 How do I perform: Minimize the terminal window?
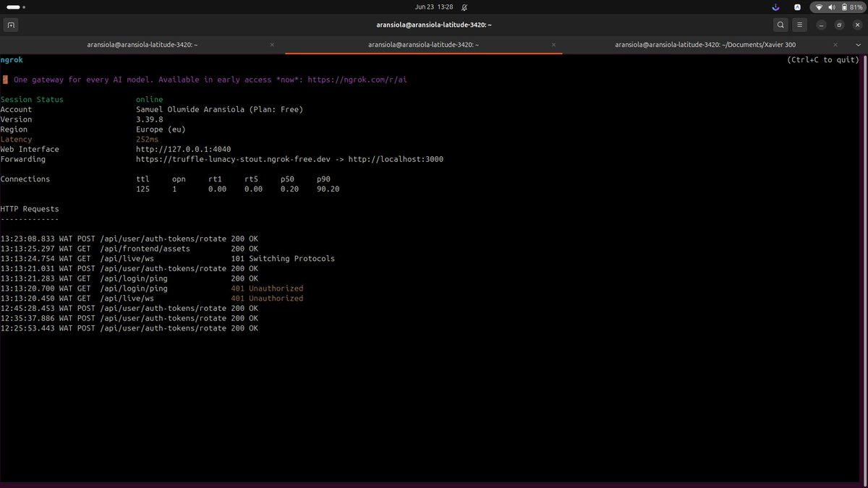pos(821,25)
